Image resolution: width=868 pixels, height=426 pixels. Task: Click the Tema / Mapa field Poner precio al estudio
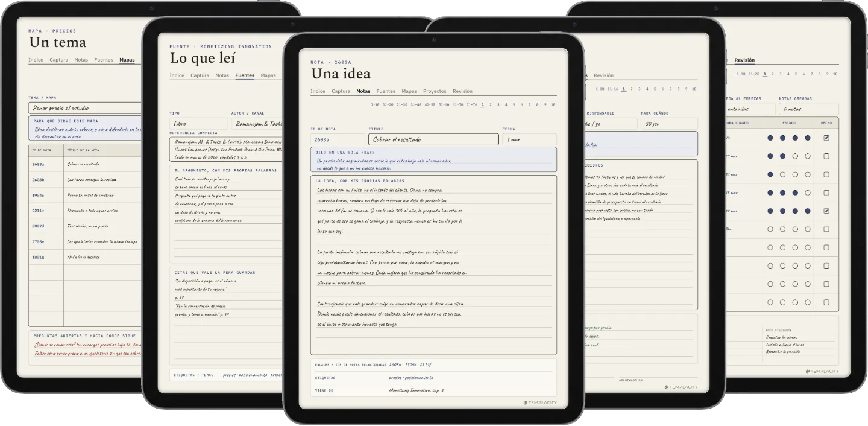click(x=84, y=108)
